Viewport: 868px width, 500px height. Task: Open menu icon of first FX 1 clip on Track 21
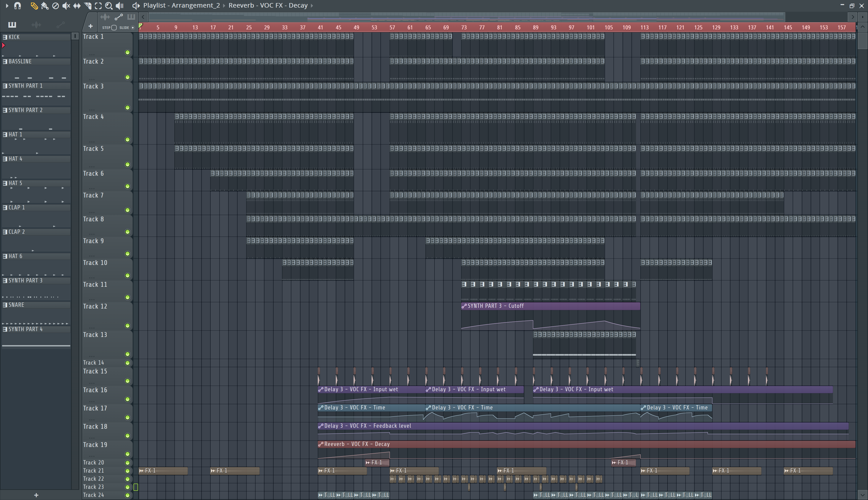(141, 471)
